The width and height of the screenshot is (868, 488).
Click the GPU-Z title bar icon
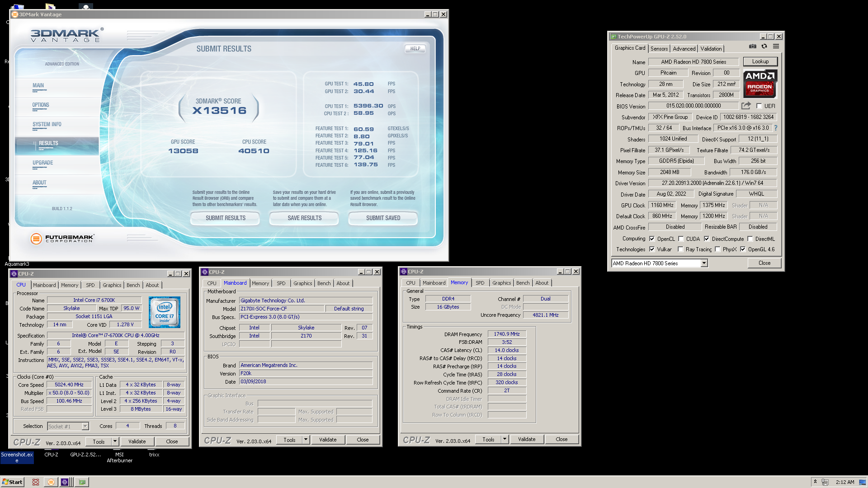point(613,37)
